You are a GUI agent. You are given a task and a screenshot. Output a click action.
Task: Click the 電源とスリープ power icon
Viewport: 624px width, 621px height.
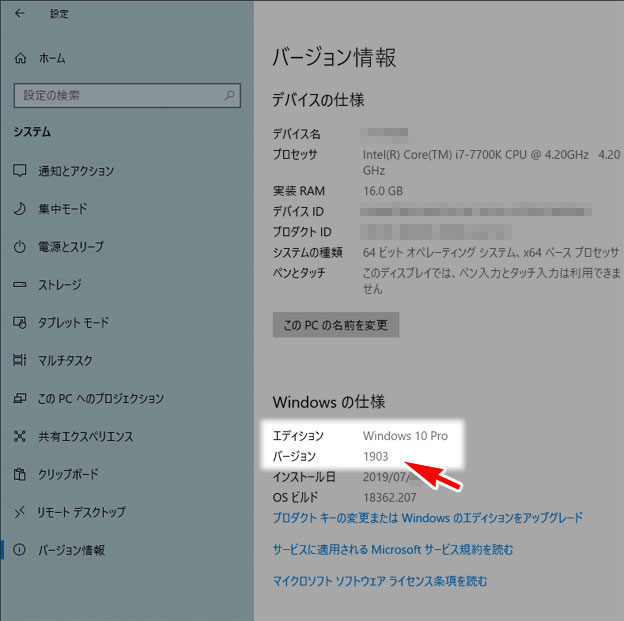[20, 247]
